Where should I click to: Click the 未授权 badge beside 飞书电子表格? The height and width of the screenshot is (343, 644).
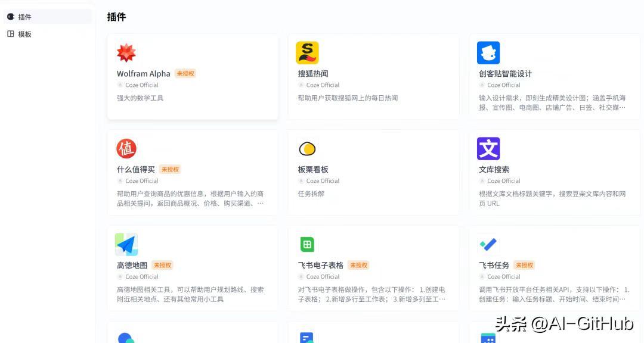tap(358, 266)
